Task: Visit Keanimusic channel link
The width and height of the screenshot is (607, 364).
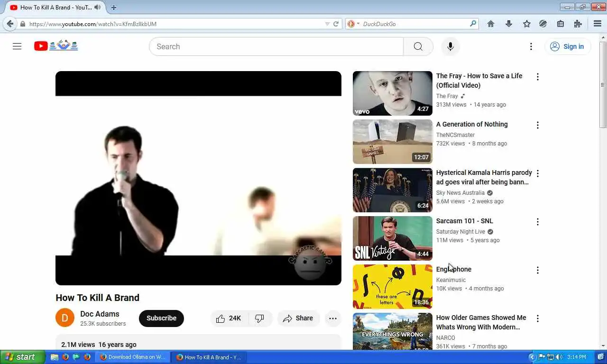Action: click(x=451, y=280)
